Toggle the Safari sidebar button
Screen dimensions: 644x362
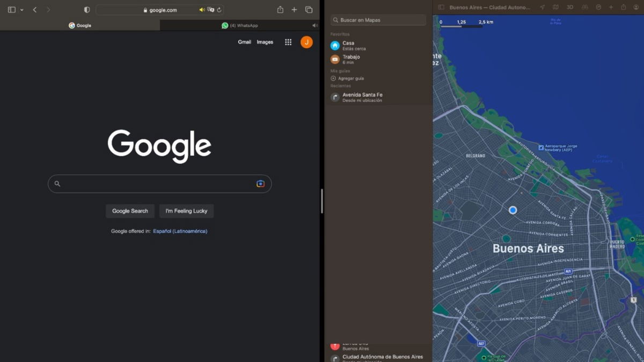click(12, 10)
